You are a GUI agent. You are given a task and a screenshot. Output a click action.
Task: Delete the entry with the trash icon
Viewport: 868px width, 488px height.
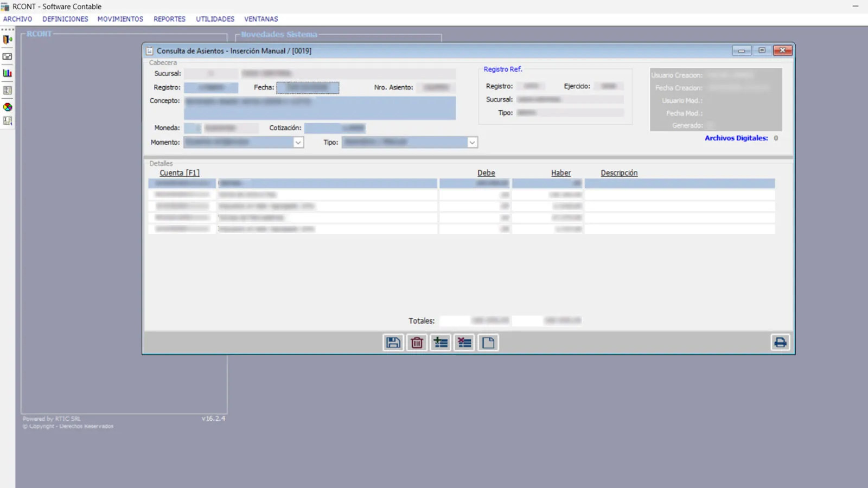(x=417, y=343)
